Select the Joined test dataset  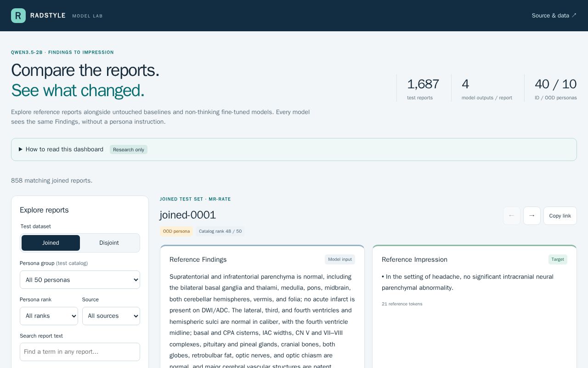pos(51,243)
